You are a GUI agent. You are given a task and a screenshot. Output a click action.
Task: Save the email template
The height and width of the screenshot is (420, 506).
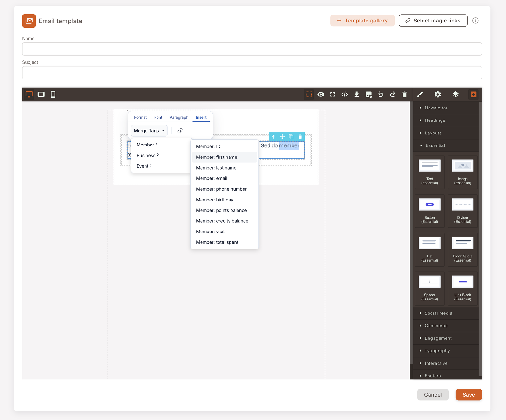(469, 395)
